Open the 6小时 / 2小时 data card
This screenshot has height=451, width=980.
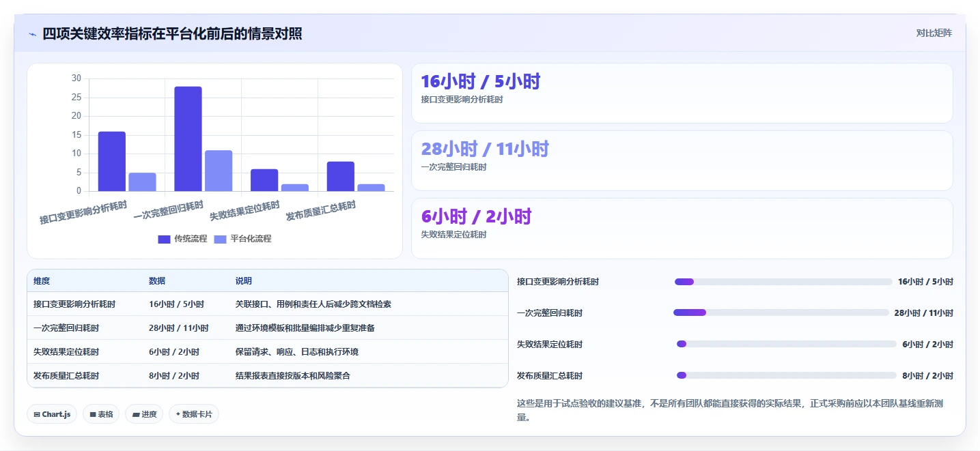[x=682, y=229]
